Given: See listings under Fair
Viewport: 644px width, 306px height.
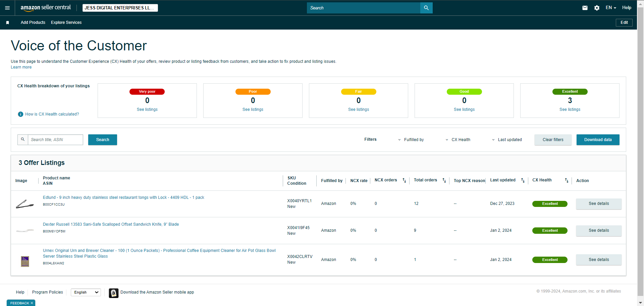Looking at the screenshot, I should pyautogui.click(x=359, y=110).
